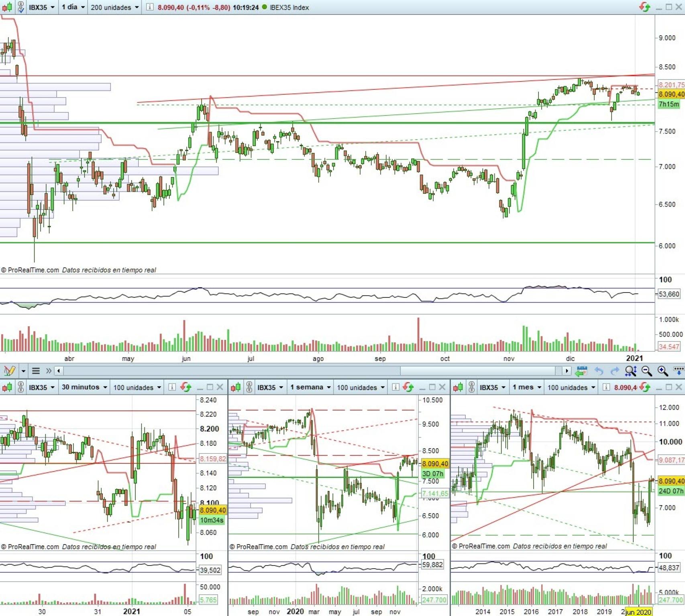Click the horizontal chart scrollbar thumb
Image resolution: width=685 pixels, height=616 pixels.
click(478, 371)
